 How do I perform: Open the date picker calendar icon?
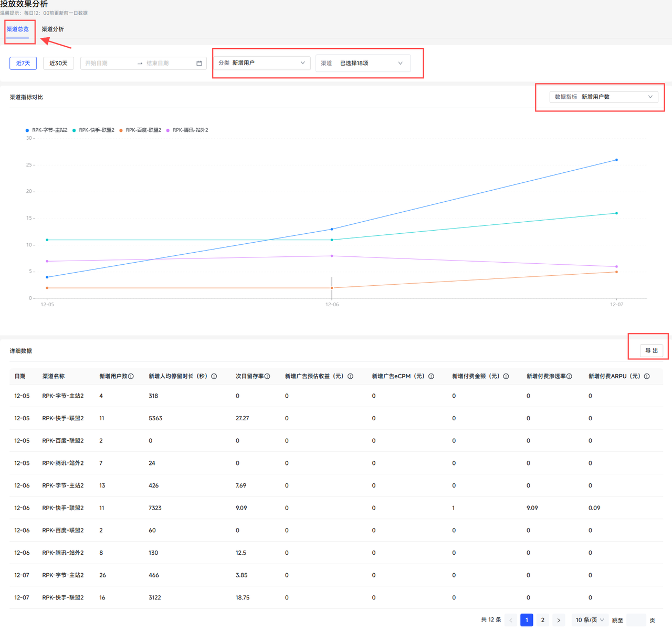(x=199, y=63)
